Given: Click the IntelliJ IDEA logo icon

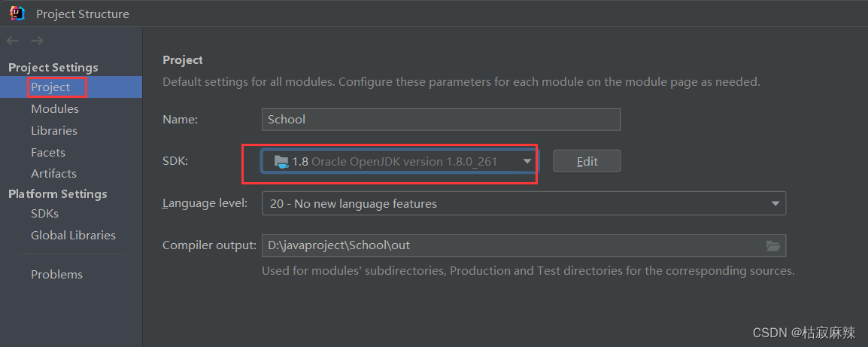Looking at the screenshot, I should pyautogui.click(x=17, y=14).
